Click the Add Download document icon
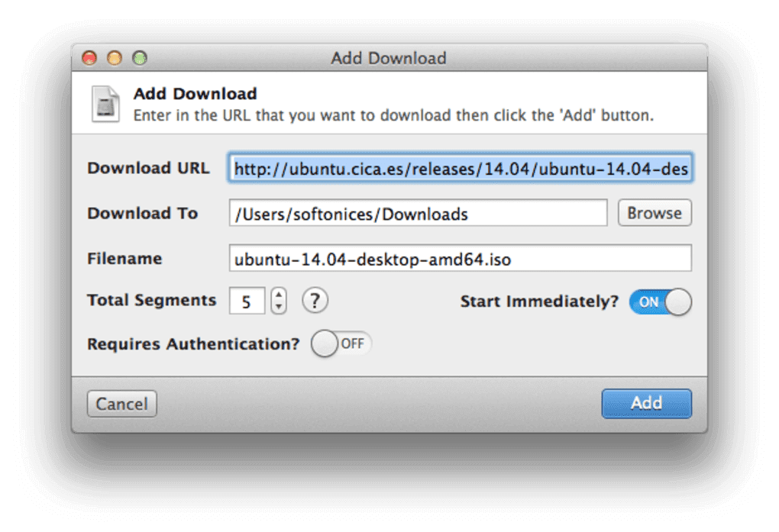This screenshot has width=779, height=532. click(x=106, y=105)
